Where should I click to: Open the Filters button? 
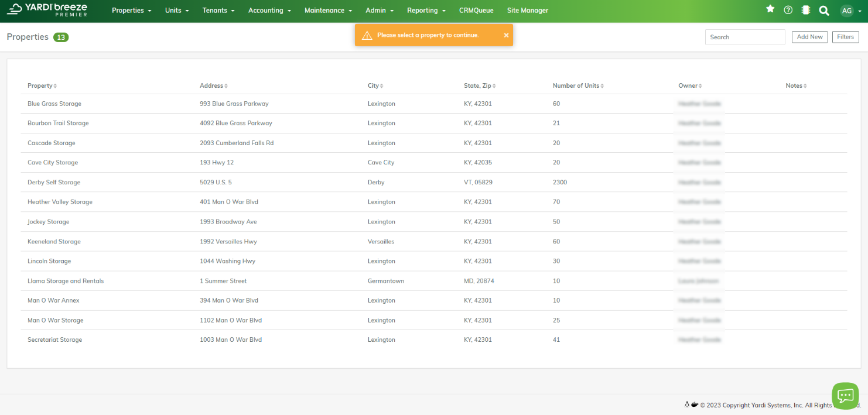coord(845,37)
